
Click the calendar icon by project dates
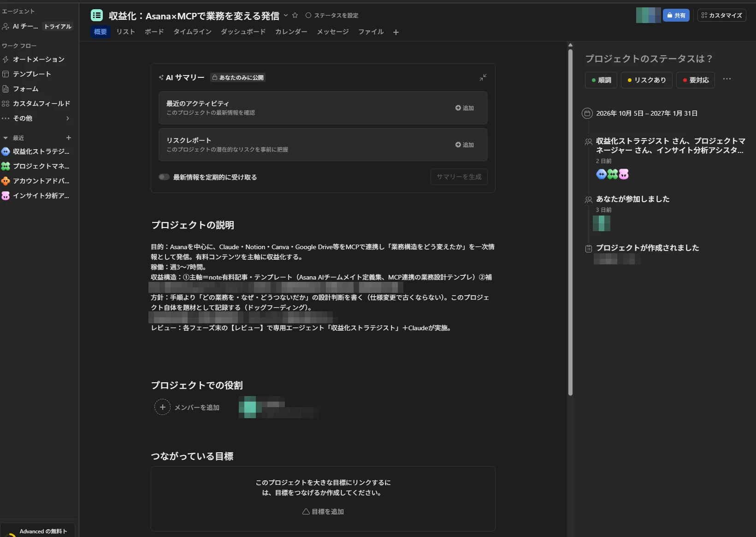point(587,113)
